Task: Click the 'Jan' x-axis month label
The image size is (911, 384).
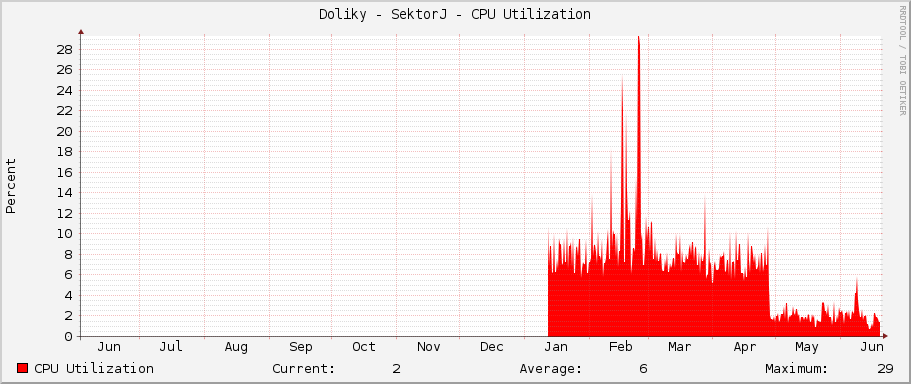Action: click(556, 347)
